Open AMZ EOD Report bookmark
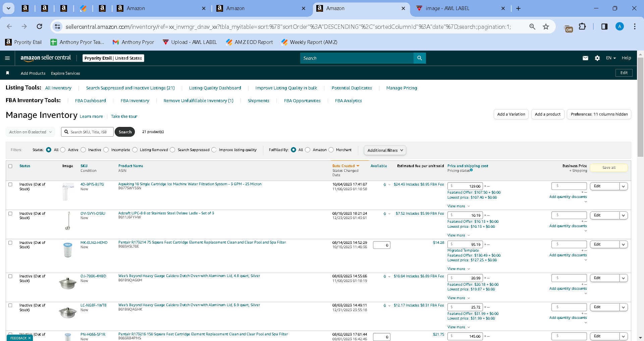This screenshot has height=341, width=644. pos(249,42)
